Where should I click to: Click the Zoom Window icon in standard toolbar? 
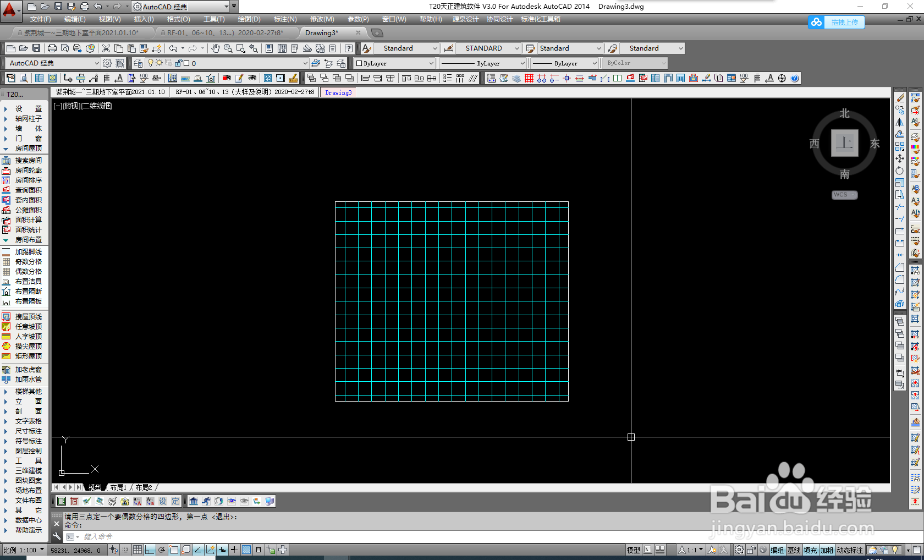240,48
